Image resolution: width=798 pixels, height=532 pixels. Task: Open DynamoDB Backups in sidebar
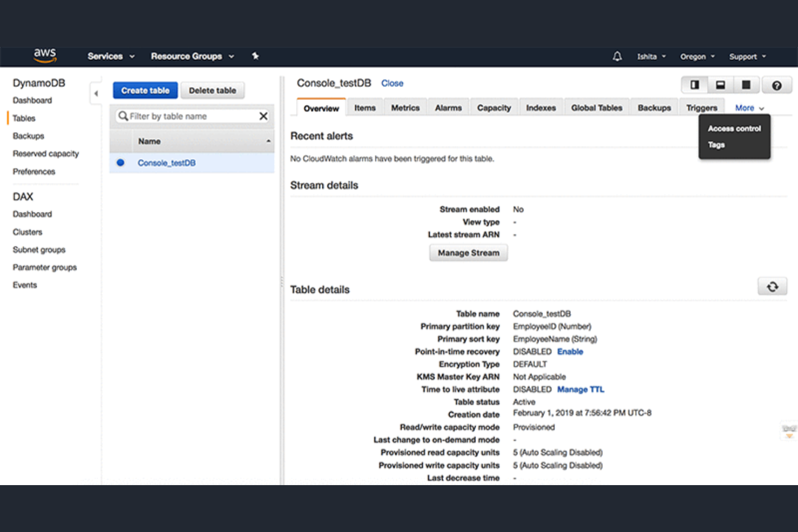(29, 136)
